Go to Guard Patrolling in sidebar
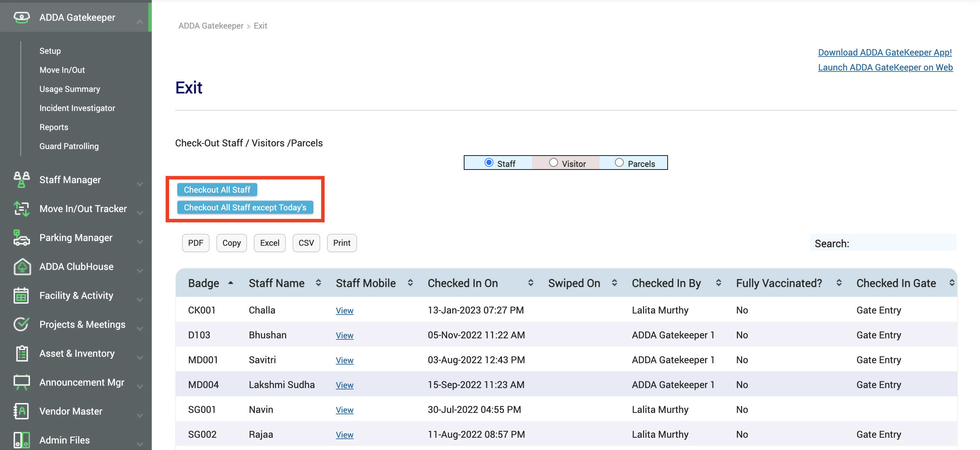980x450 pixels. (69, 146)
